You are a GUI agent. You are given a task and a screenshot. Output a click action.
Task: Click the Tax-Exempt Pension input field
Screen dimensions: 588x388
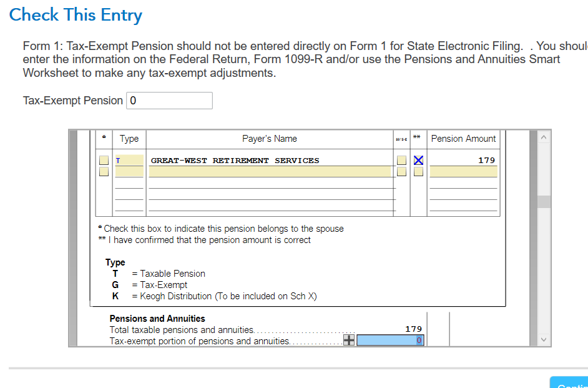click(169, 101)
